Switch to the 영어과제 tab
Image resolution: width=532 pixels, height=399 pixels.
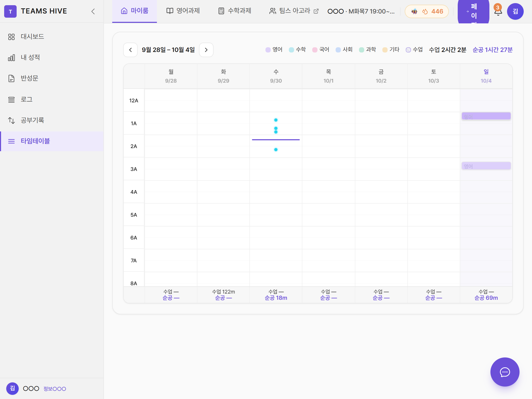click(183, 11)
